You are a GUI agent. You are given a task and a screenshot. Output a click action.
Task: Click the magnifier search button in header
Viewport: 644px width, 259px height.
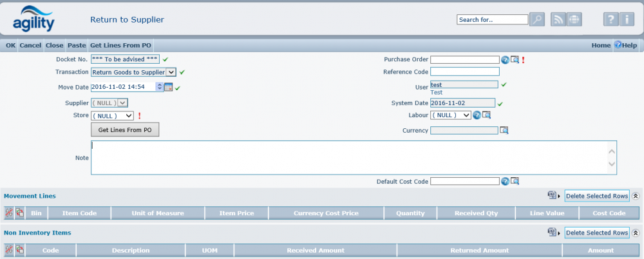pyautogui.click(x=537, y=19)
